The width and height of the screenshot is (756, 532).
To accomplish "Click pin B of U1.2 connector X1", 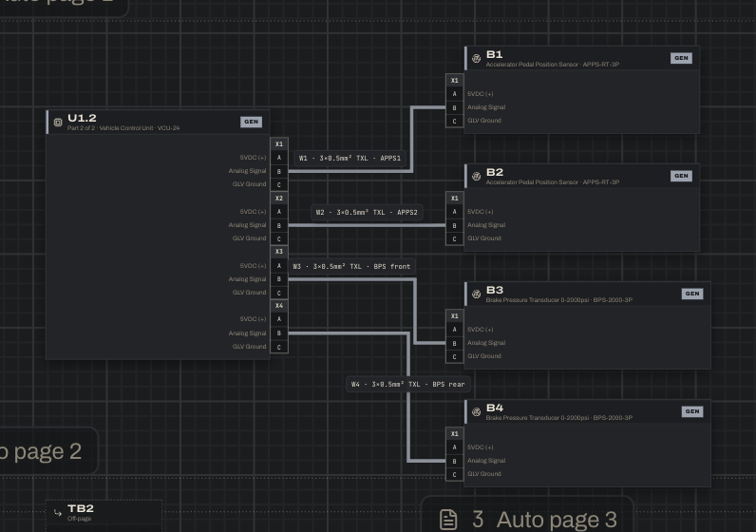I will (279, 171).
